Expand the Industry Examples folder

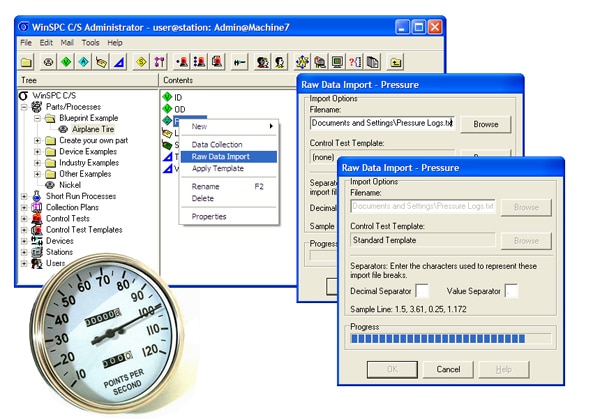pos(37,163)
